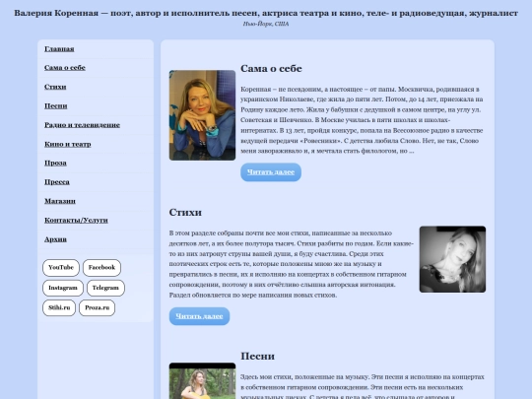Open the Стихи sidebar section
Screen dimensions: 532x399
(x=55, y=87)
